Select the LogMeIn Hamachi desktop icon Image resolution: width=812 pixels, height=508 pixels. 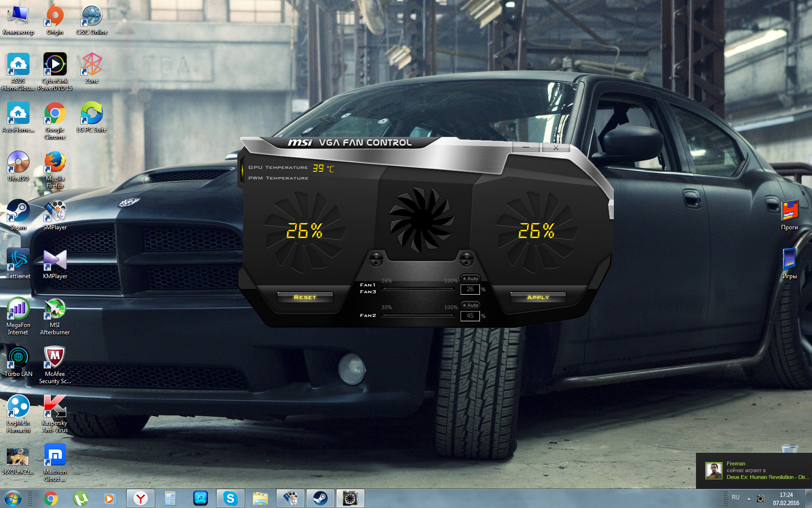pos(18,414)
